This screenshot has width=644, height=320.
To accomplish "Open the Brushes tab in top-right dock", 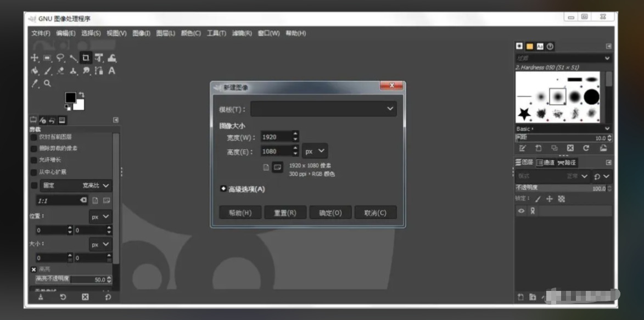I will [519, 46].
